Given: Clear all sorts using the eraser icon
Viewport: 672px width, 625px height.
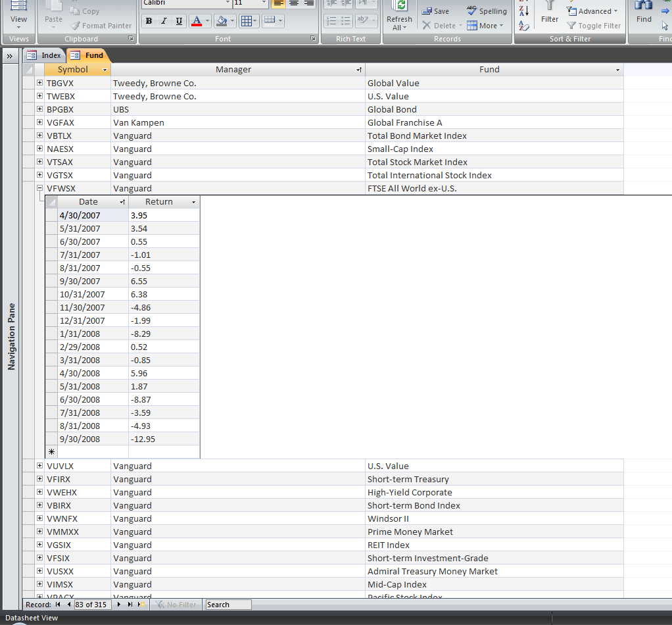Looking at the screenshot, I should point(523,26).
